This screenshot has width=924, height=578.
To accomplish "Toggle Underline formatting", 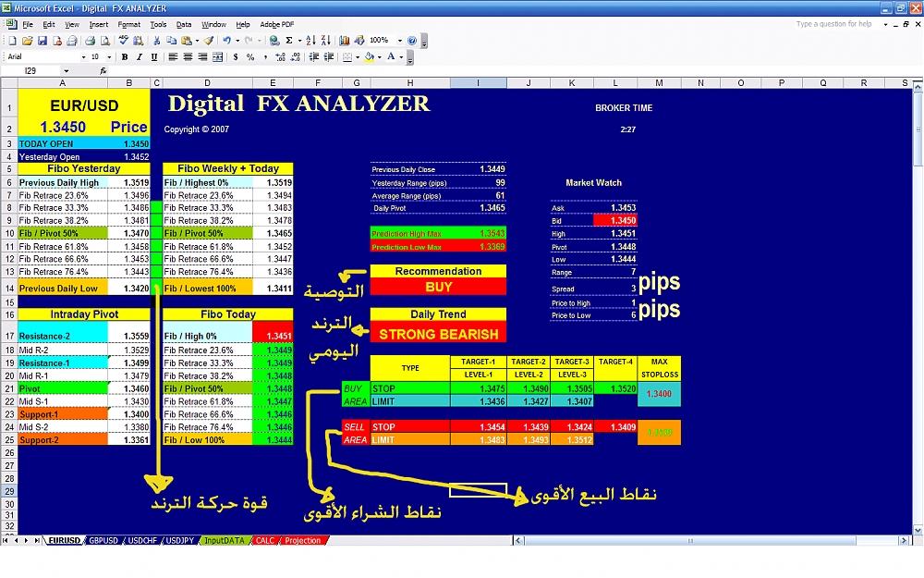I will pos(153,57).
